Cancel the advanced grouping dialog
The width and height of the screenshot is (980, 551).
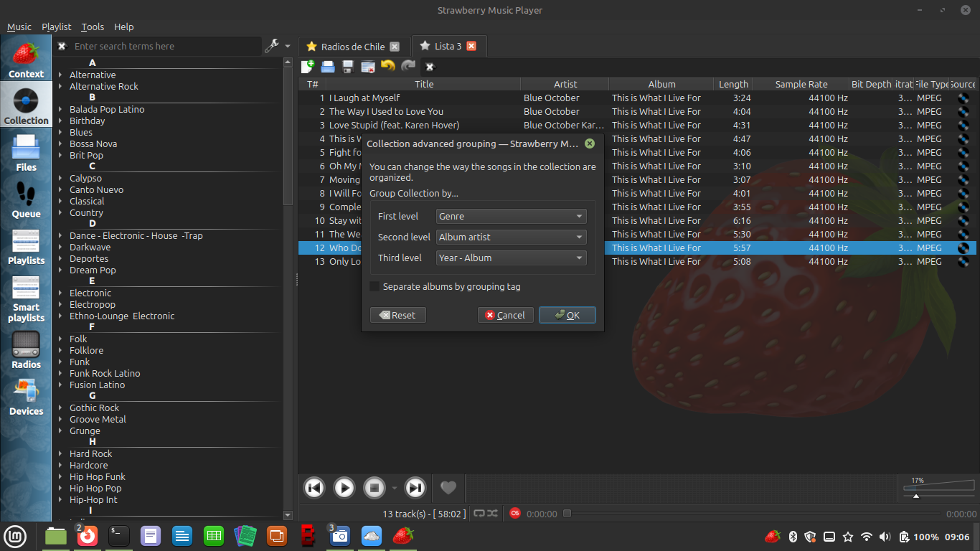[x=505, y=315]
